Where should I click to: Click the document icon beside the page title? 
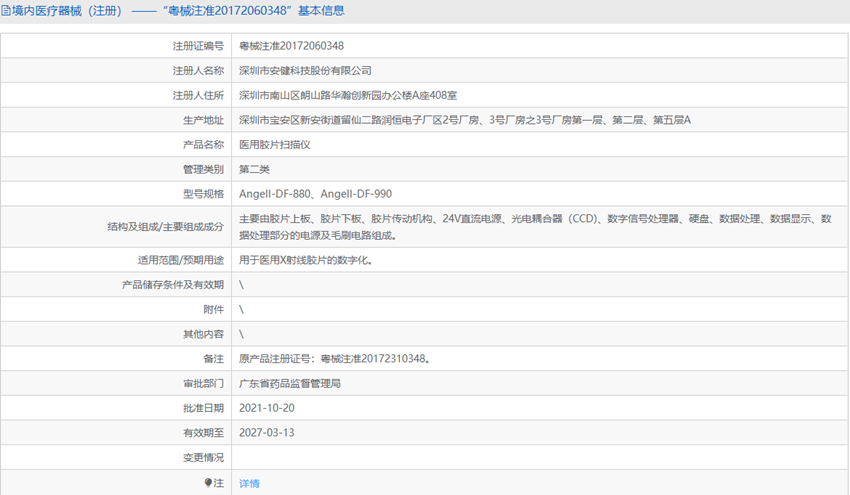pyautogui.click(x=7, y=11)
